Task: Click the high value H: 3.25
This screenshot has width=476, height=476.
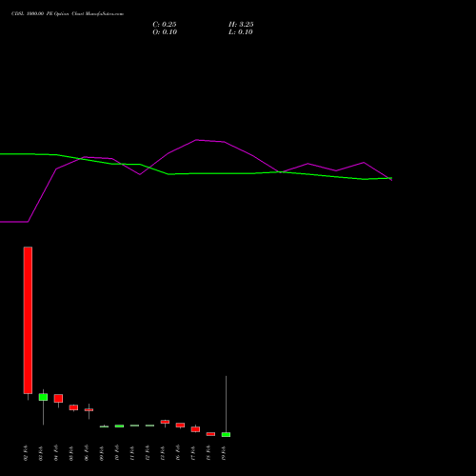Action: click(x=241, y=25)
